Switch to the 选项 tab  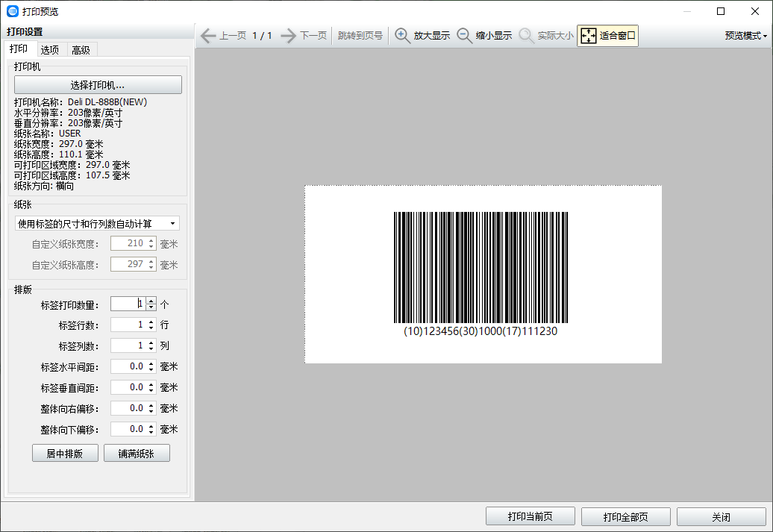pos(50,50)
